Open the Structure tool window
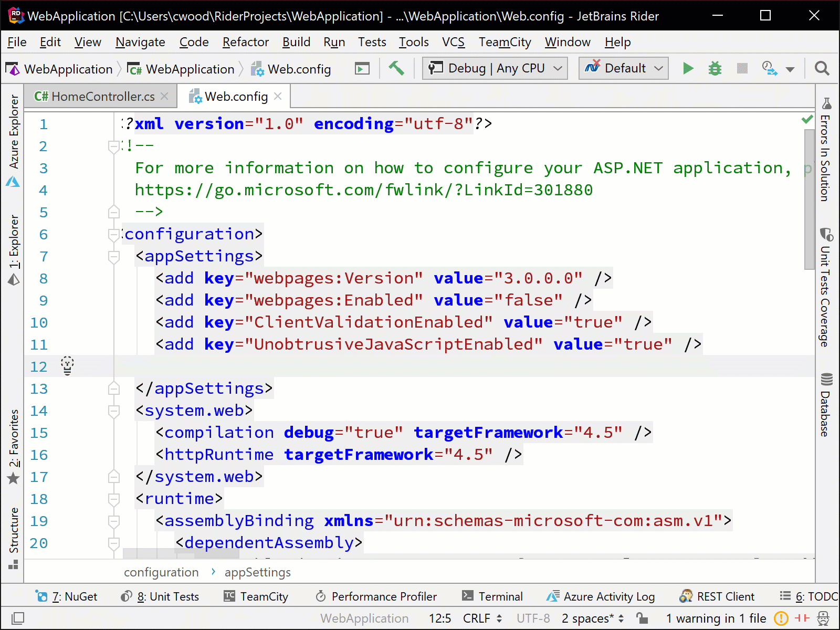This screenshot has height=630, width=840. (14, 539)
